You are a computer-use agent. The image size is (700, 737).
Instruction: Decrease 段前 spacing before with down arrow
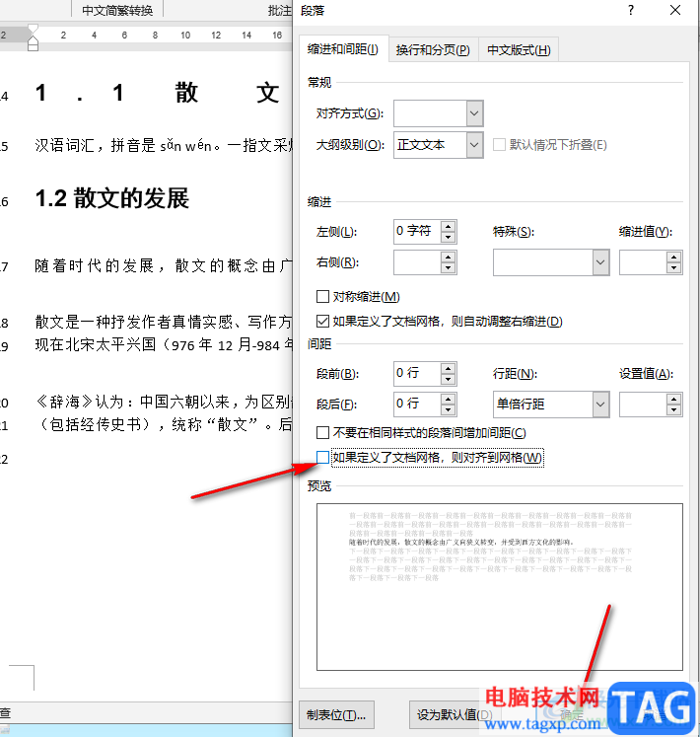449,379
